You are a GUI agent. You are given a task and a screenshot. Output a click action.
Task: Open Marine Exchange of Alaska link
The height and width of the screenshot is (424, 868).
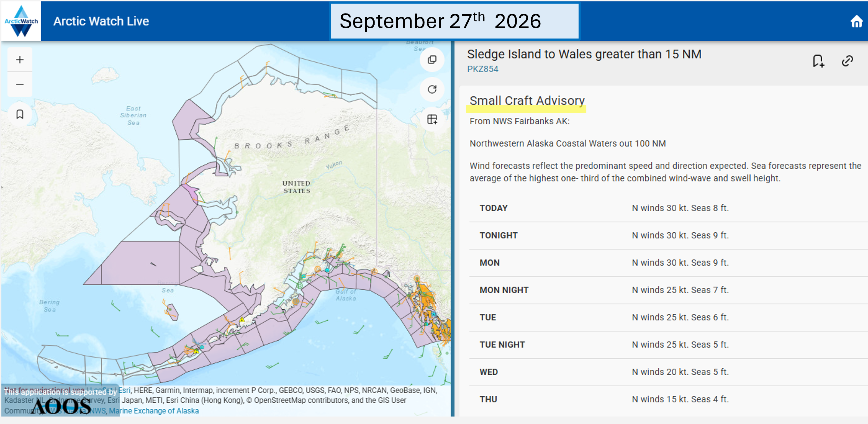pos(154,411)
